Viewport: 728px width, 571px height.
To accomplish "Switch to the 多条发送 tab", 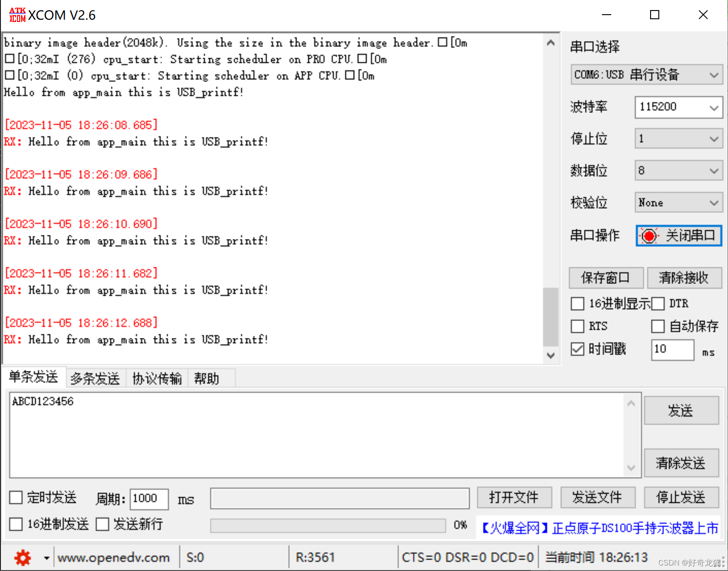I will tap(95, 379).
